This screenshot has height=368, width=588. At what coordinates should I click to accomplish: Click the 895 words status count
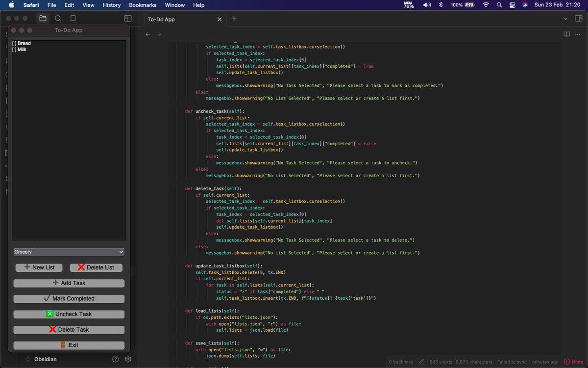441,362
